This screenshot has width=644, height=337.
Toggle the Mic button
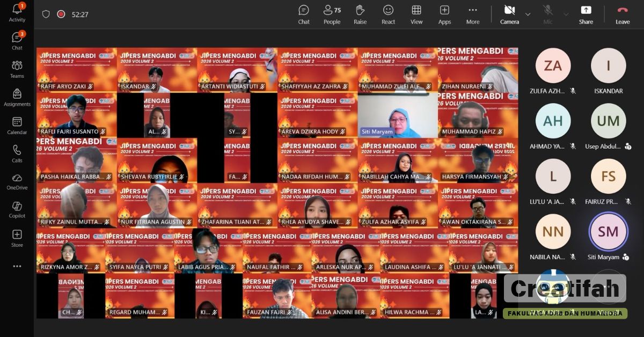pyautogui.click(x=547, y=14)
